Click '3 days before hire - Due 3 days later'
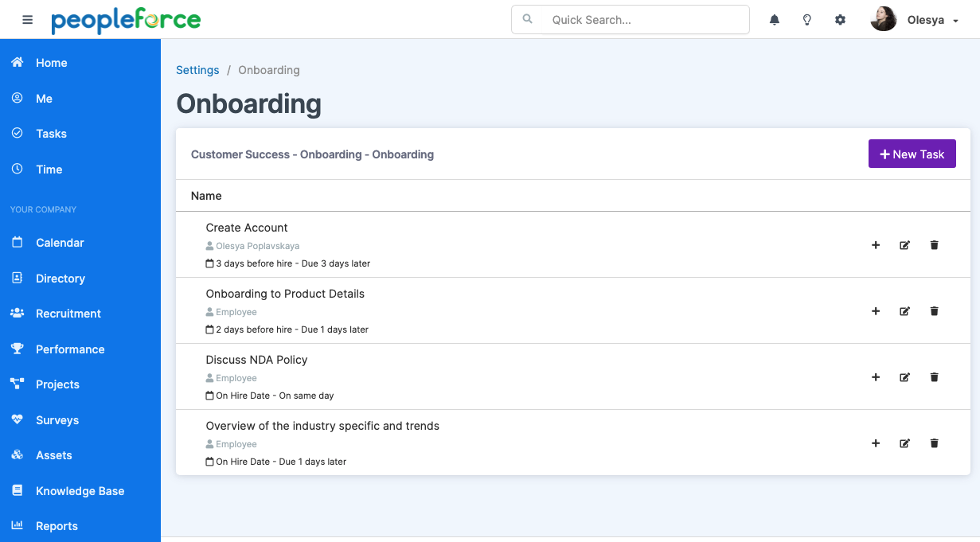This screenshot has width=980, height=542. coord(293,263)
